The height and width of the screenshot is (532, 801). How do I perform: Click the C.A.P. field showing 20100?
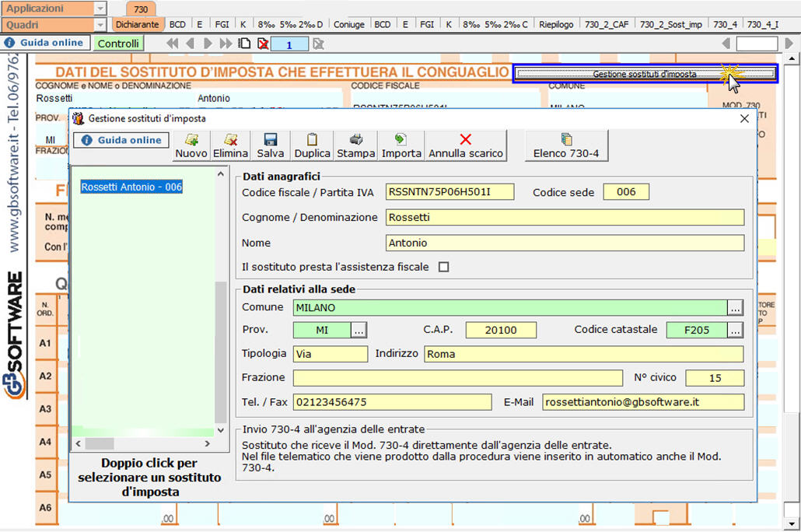(x=501, y=330)
